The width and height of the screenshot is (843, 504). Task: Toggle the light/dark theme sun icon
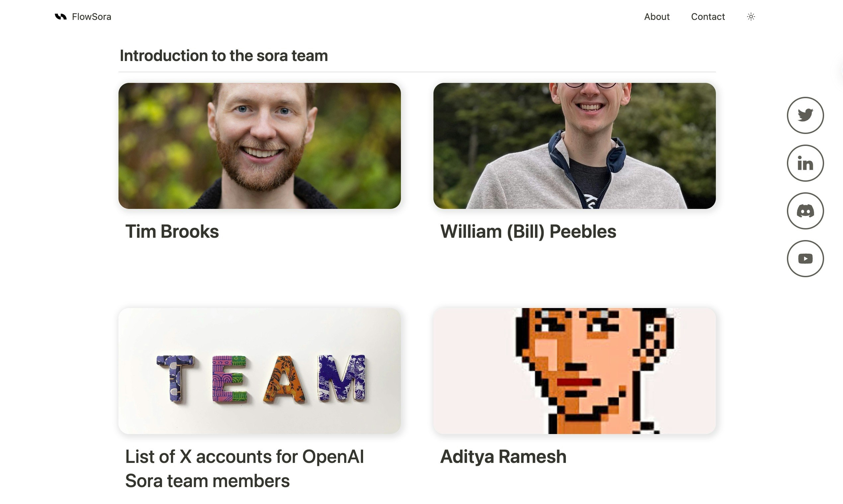pos(751,17)
